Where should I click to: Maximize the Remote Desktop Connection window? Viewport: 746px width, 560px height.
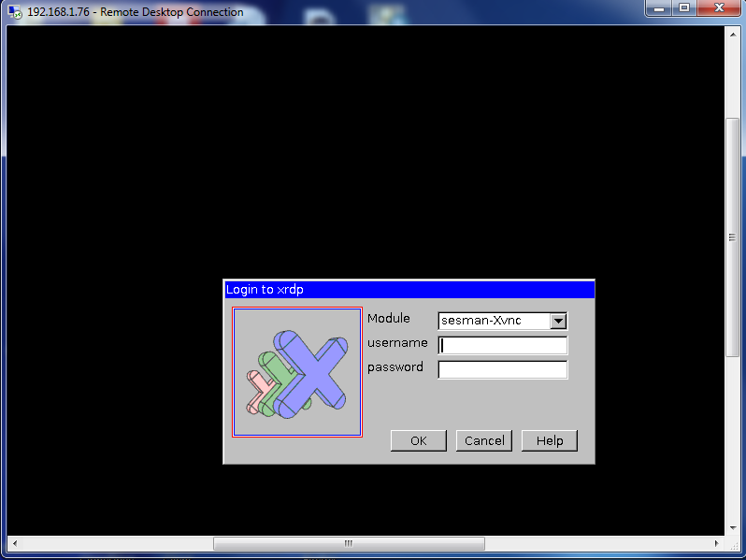(x=683, y=8)
